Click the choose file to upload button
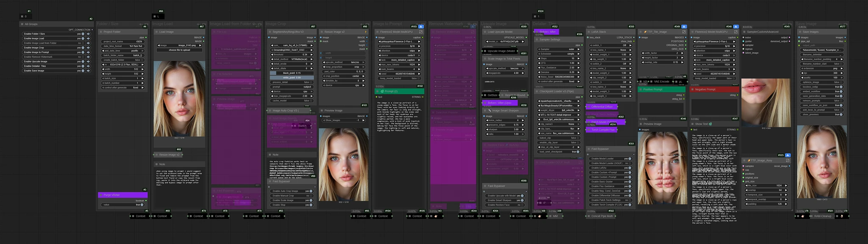Image resolution: width=868 pixels, height=244 pixels. pyautogui.click(x=180, y=50)
